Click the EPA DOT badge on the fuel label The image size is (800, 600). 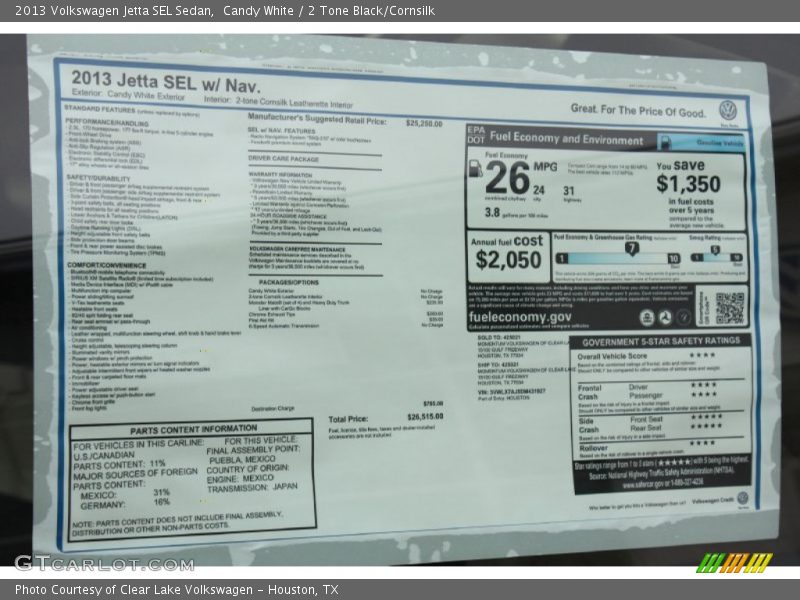pos(476,135)
